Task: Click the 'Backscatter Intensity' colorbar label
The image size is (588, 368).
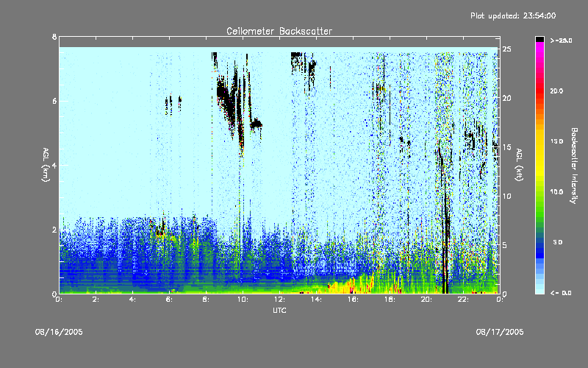Action: 574,166
